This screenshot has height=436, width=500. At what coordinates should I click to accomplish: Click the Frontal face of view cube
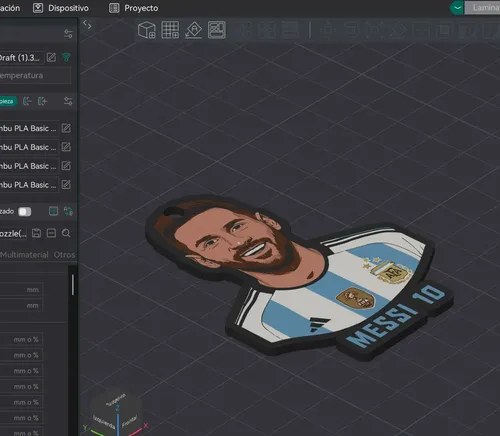tap(129, 421)
